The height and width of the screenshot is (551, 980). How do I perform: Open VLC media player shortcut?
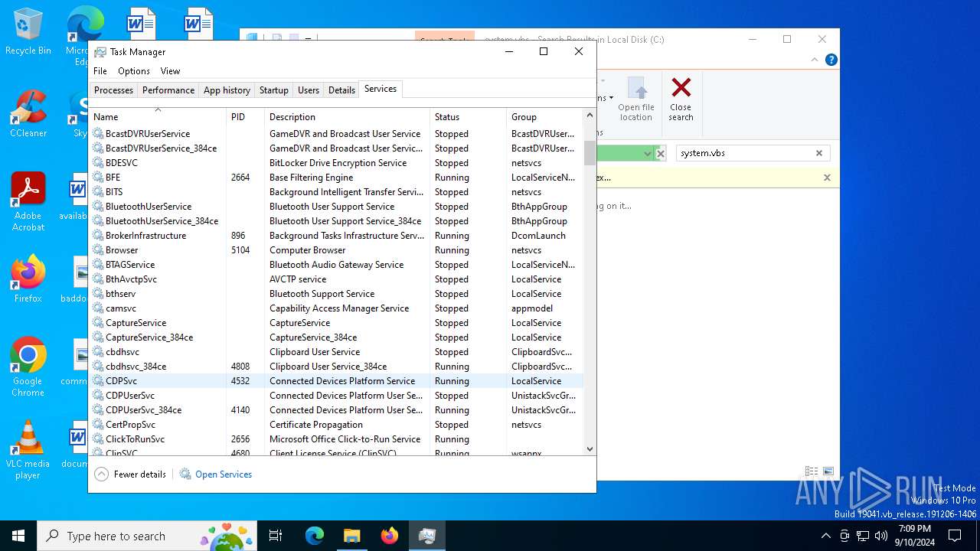(x=28, y=450)
